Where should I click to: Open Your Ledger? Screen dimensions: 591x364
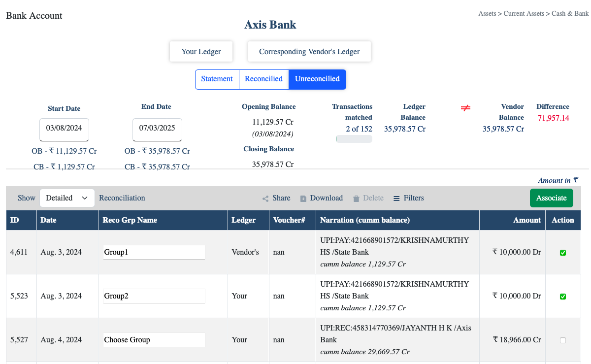click(201, 52)
